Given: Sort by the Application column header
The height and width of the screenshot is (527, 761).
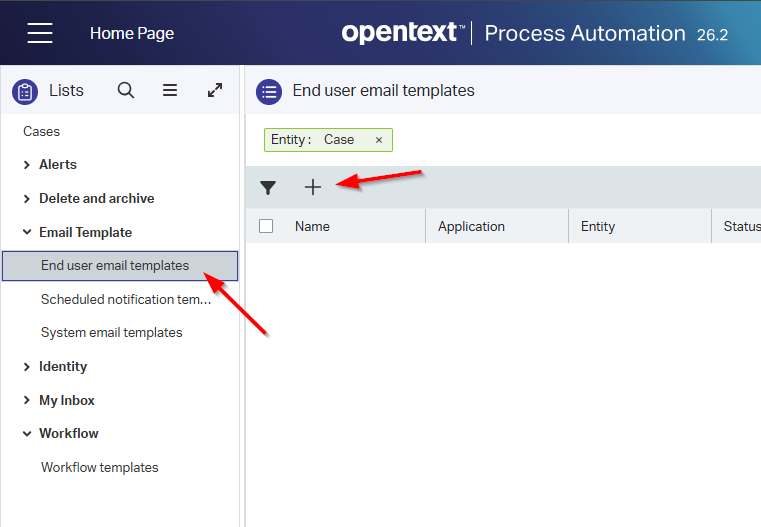Looking at the screenshot, I should (471, 227).
